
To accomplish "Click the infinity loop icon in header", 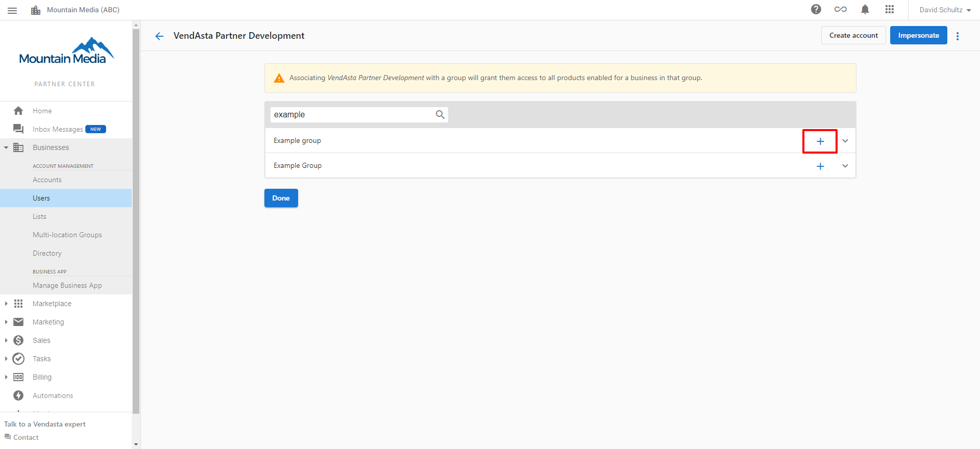I will click(x=841, y=9).
